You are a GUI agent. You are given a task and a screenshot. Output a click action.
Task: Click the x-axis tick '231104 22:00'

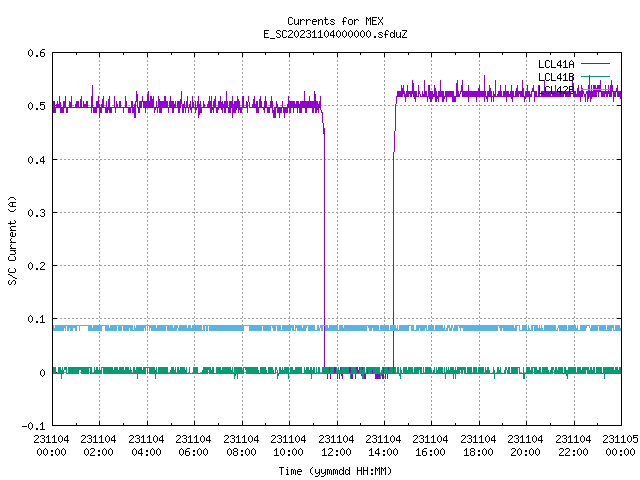(x=573, y=446)
